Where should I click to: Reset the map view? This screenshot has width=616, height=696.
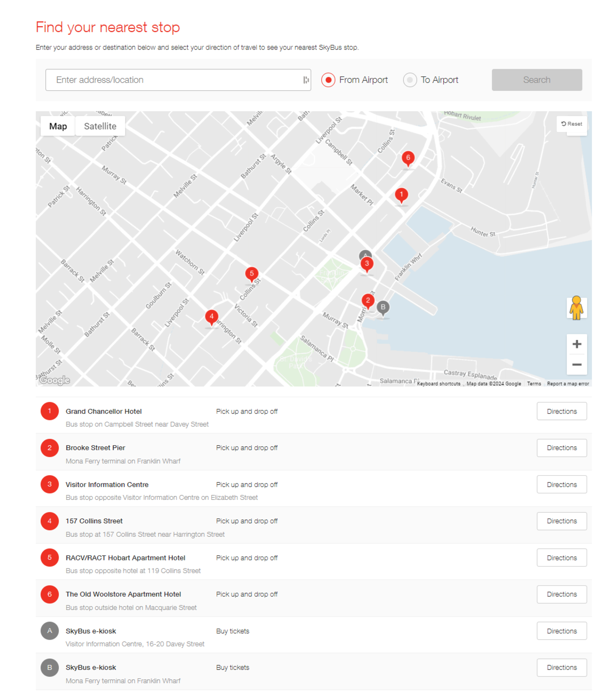[x=572, y=124]
